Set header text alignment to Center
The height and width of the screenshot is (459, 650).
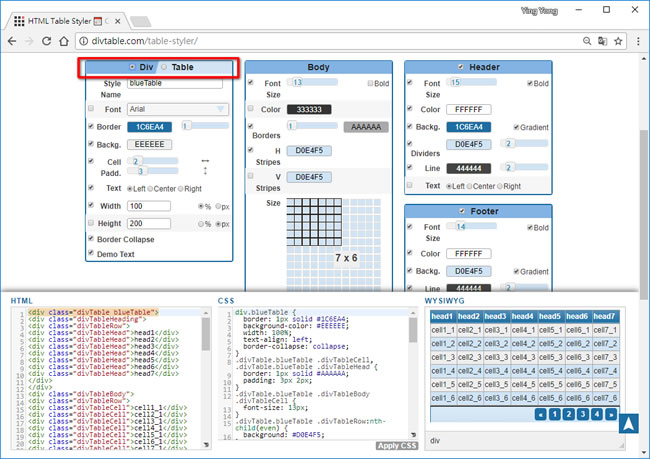tap(469, 186)
